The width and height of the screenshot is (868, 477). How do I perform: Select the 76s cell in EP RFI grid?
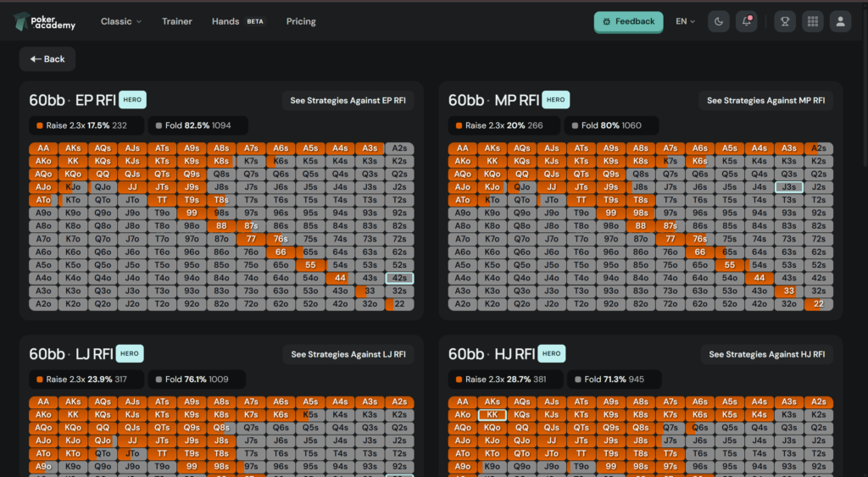281,239
